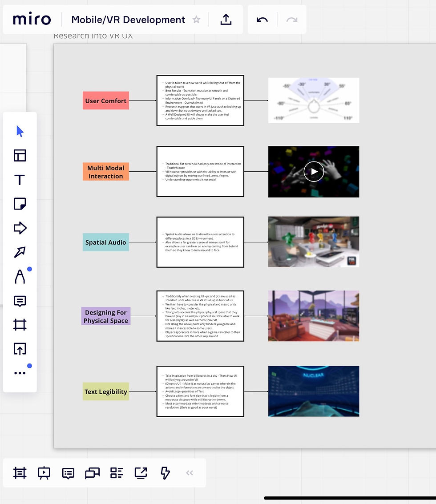Select the Designing For Physical Space label
The height and width of the screenshot is (504, 436).
(106, 316)
